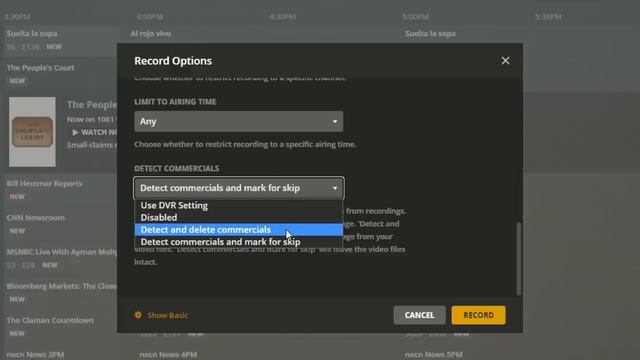Select The Claman Countdown guide listing

tap(50, 320)
